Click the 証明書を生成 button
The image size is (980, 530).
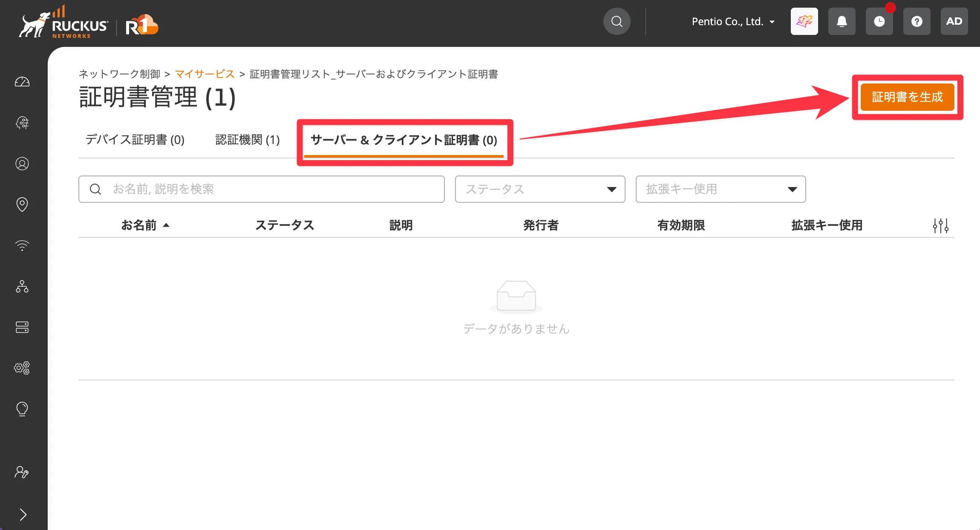[908, 97]
